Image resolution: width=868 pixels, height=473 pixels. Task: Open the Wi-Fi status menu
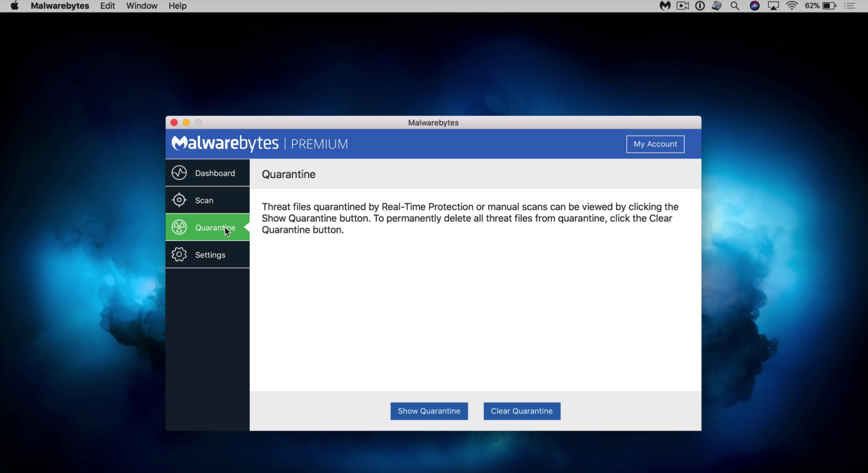(792, 6)
